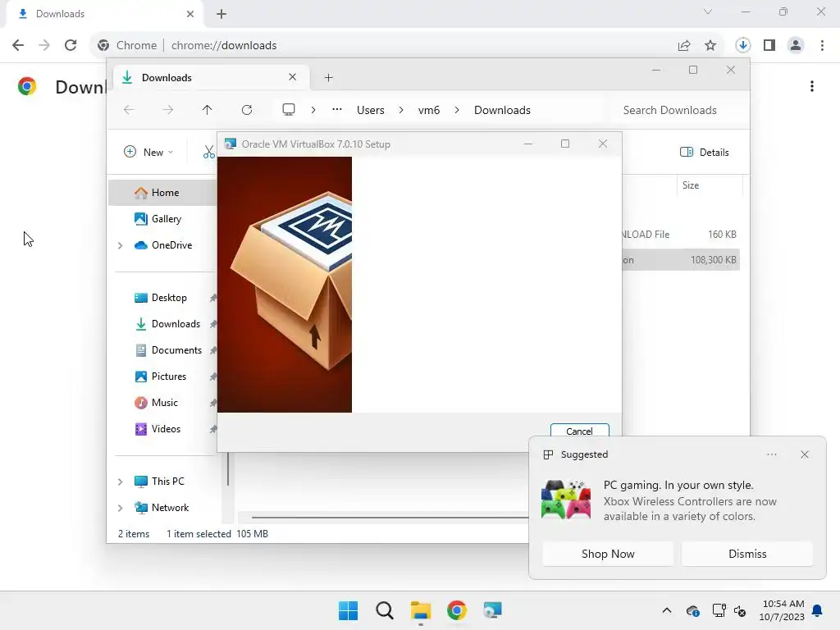Share this page from Chrome toolbar
The width and height of the screenshot is (840, 630).
click(x=684, y=46)
